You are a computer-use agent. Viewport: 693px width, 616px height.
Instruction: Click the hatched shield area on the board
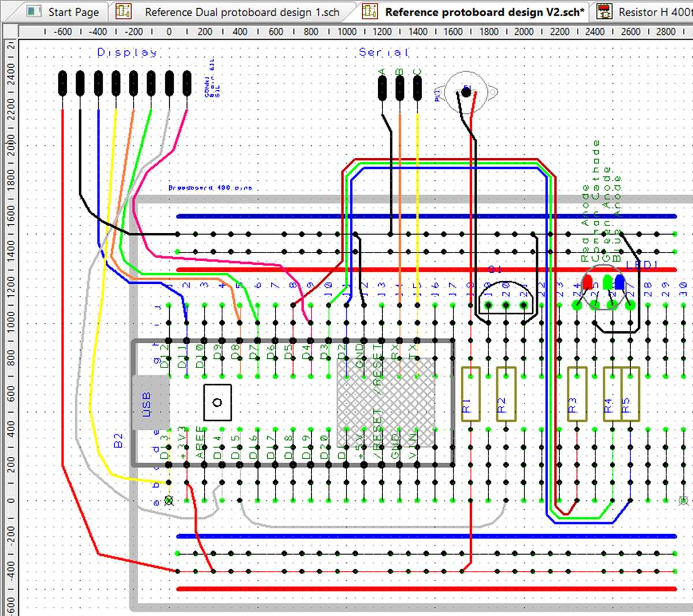tap(386, 402)
